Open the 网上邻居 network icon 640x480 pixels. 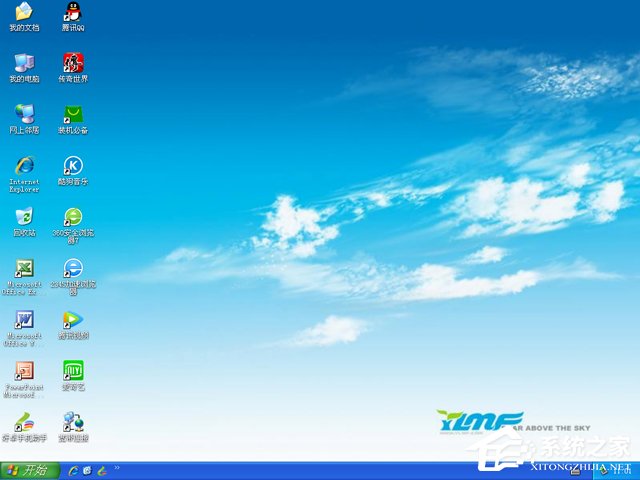(24, 115)
